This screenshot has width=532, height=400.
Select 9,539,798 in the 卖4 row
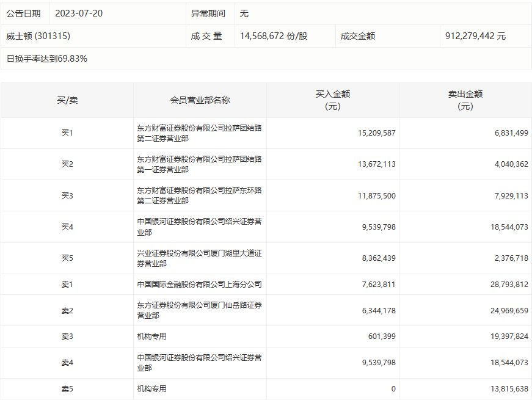pos(379,363)
